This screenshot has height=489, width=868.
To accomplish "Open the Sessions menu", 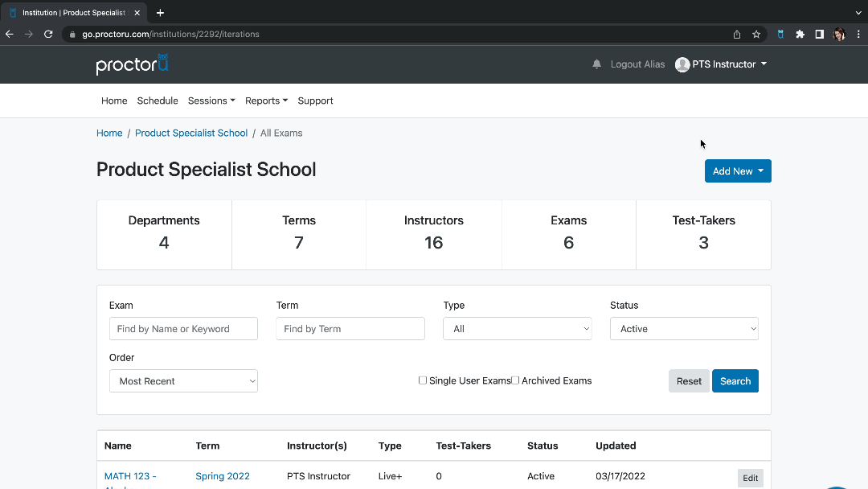I will click(211, 101).
